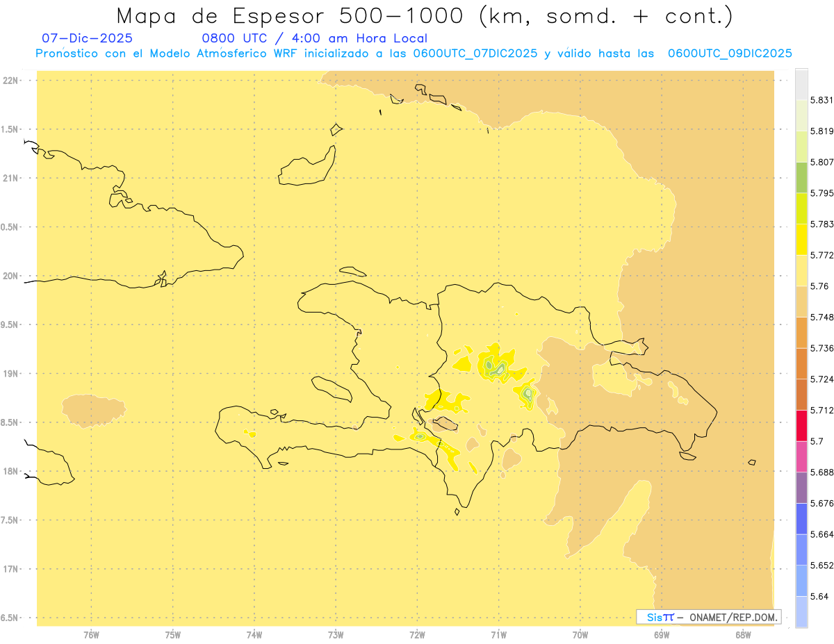This screenshot has width=834, height=644.
Task: Select the tan legend swatch between 5.748 and 5.76
Action: click(801, 302)
